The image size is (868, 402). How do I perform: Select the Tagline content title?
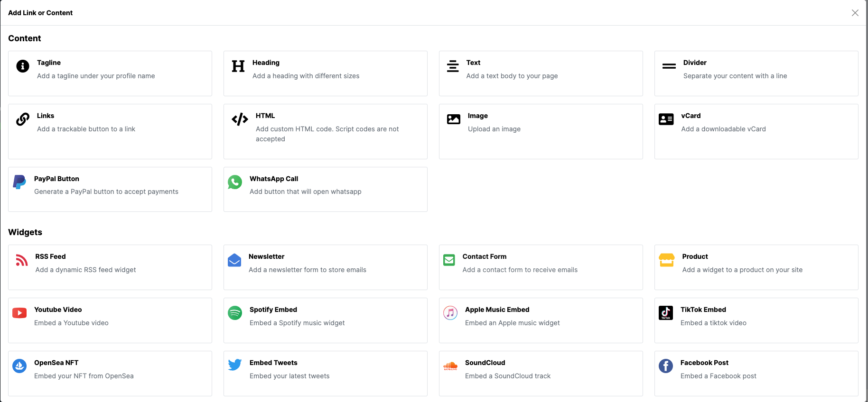pyautogui.click(x=49, y=63)
